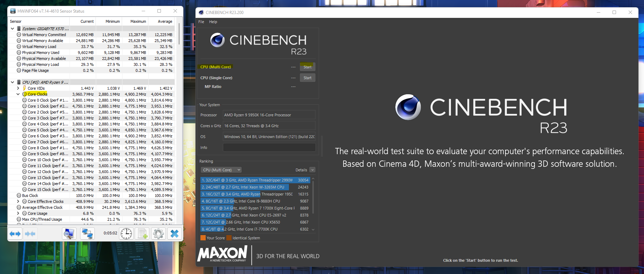Viewport: 644px width, 274px height.
Task: Click the Core 0 Clock sensor icon
Action: click(x=24, y=100)
